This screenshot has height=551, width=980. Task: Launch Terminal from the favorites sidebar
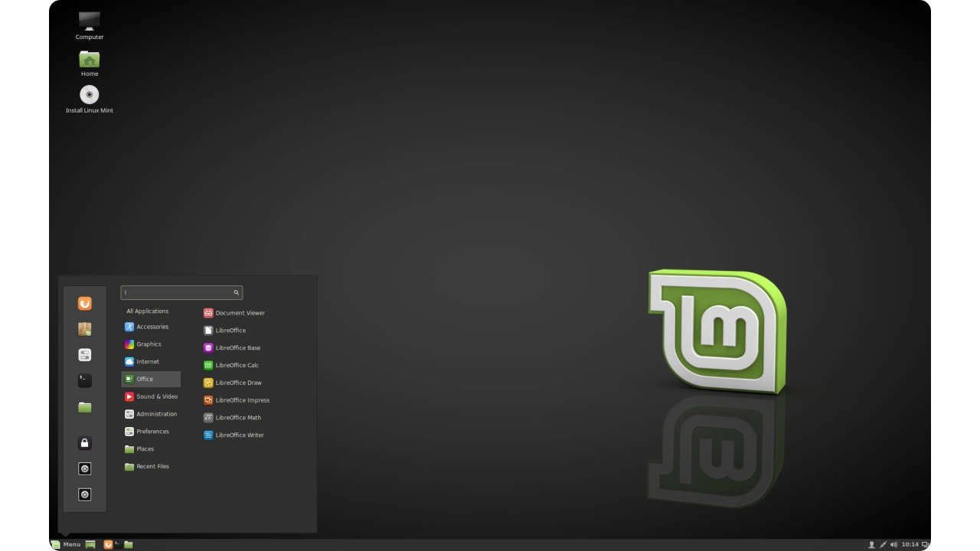[x=85, y=380]
